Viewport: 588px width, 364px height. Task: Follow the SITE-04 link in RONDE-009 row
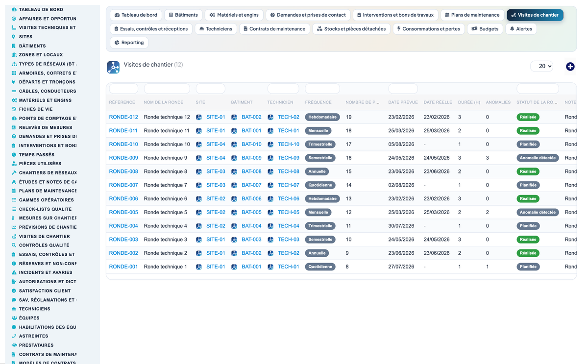(216, 158)
